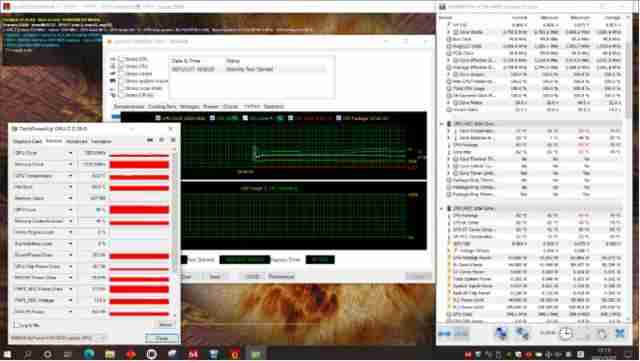Take a GPU-Z screenshot with camera icon
This screenshot has height=361, width=640.
point(150,140)
